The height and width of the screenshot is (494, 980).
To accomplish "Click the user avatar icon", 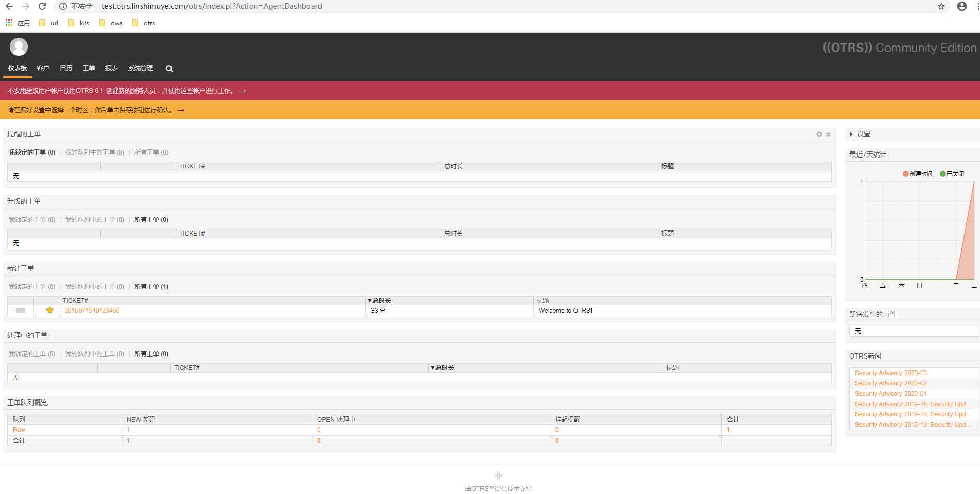I will tap(19, 47).
